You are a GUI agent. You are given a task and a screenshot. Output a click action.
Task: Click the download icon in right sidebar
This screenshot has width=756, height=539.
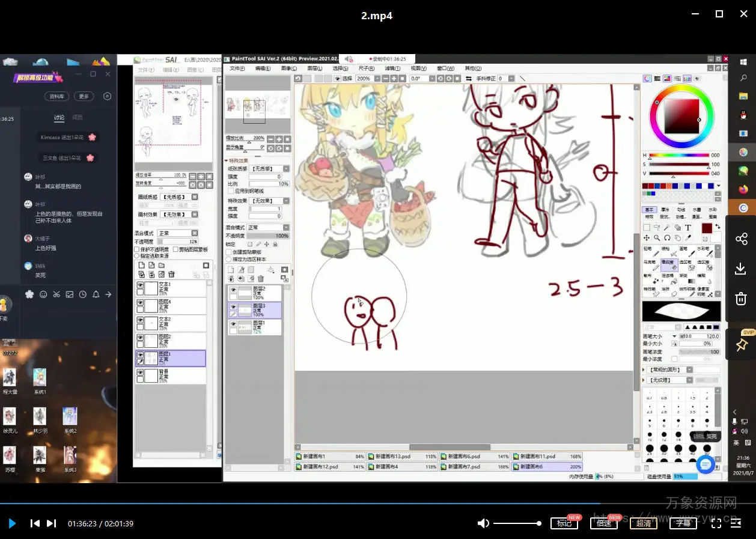click(741, 269)
